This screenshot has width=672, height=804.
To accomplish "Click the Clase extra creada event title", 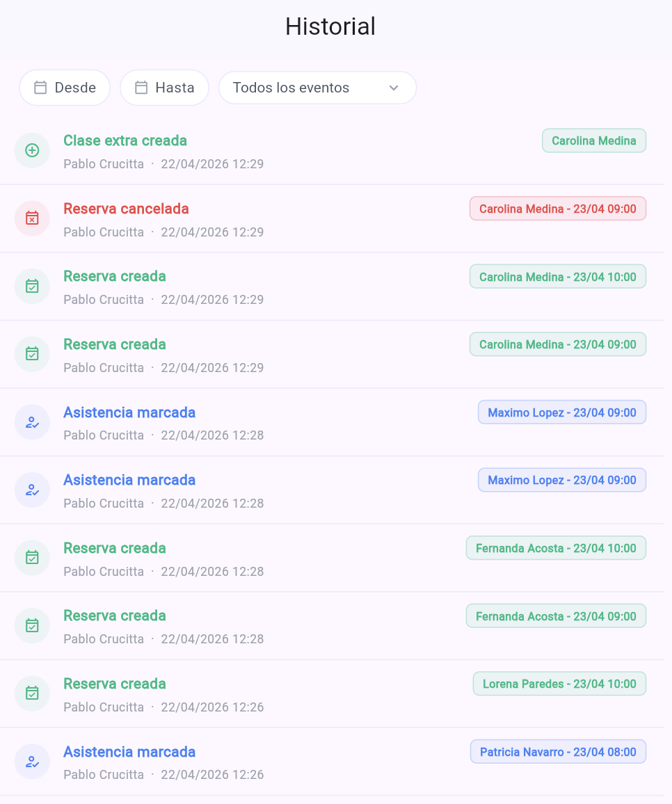I will [x=125, y=140].
